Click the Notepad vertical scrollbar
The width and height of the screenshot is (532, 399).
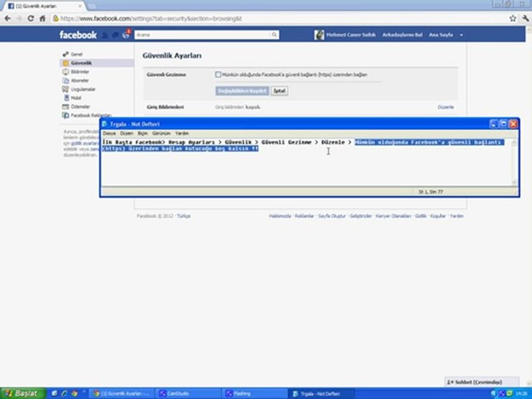click(x=514, y=162)
